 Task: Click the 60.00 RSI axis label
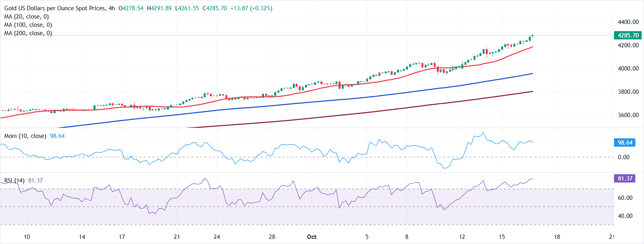[x=625, y=198]
